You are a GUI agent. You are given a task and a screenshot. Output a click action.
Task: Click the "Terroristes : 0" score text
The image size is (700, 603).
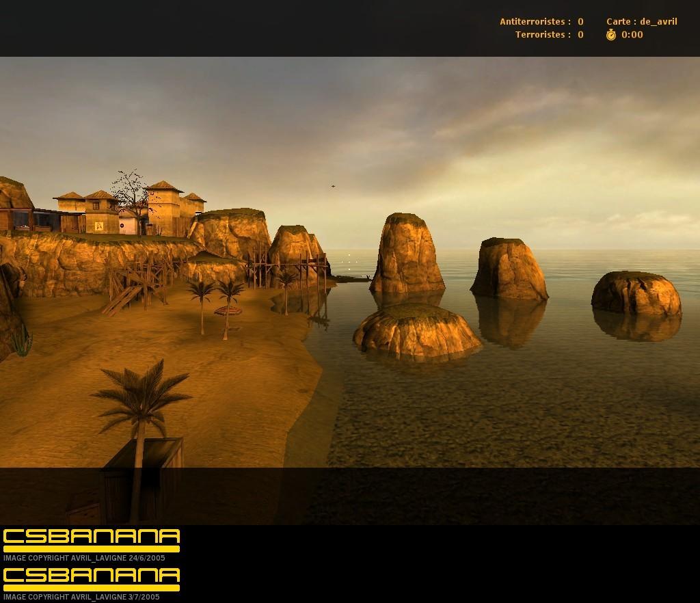pos(549,34)
